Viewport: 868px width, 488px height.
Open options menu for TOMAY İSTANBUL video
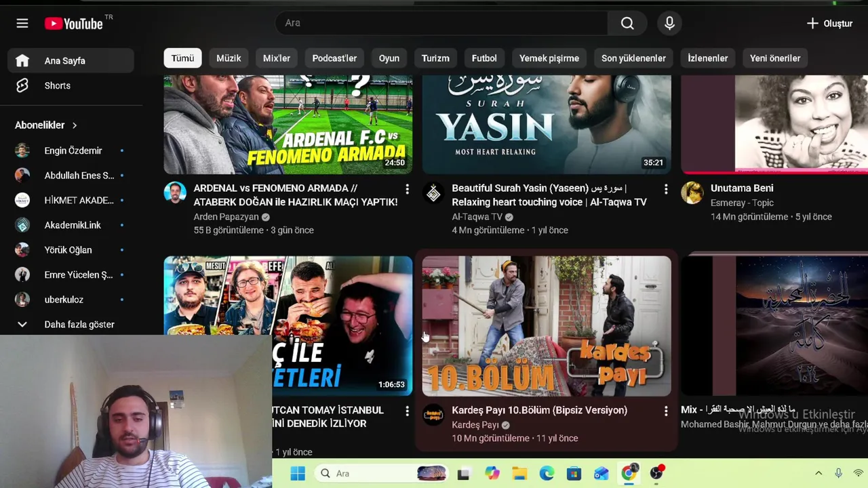pyautogui.click(x=407, y=411)
